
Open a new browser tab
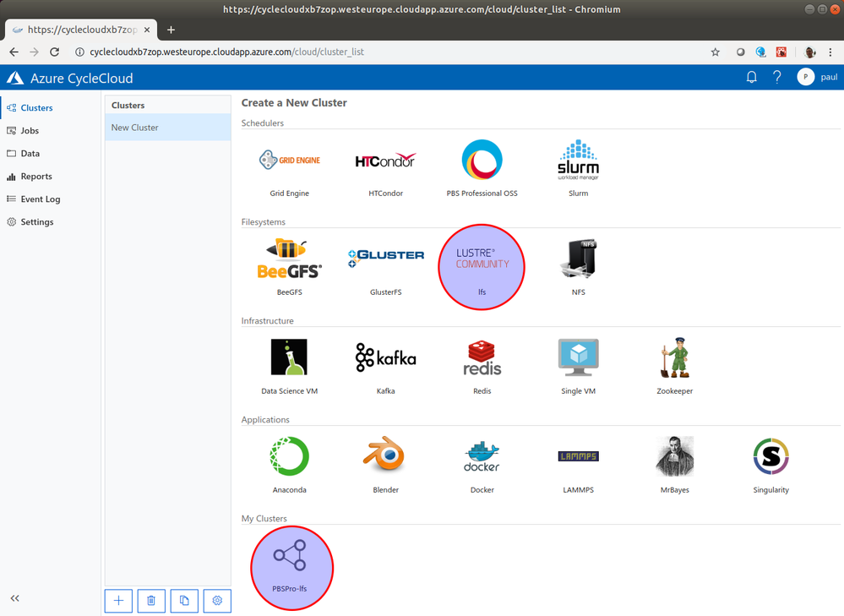(x=171, y=30)
